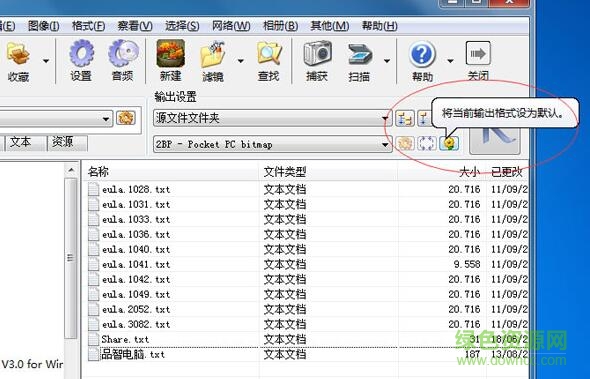590x379 pixels.
Task: Click the large K logo convert button
Action: 495,141
